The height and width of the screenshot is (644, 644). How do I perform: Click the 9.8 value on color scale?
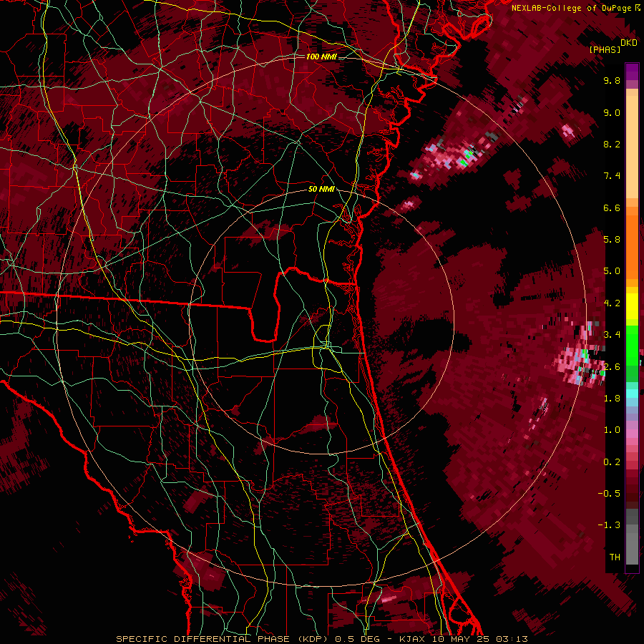(x=612, y=81)
